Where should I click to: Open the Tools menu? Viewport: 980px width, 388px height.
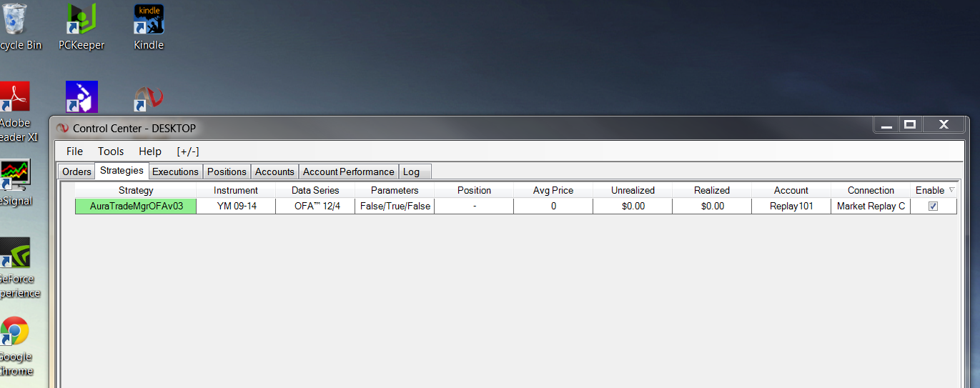click(x=111, y=151)
